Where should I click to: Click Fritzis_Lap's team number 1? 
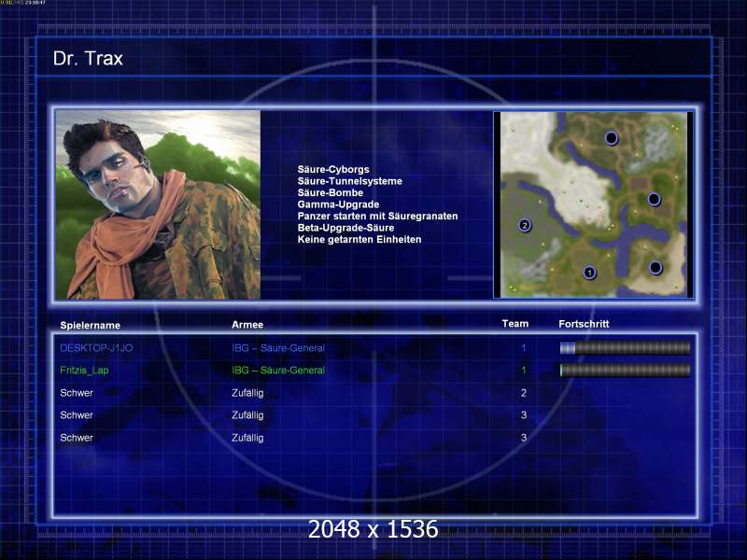(x=524, y=370)
